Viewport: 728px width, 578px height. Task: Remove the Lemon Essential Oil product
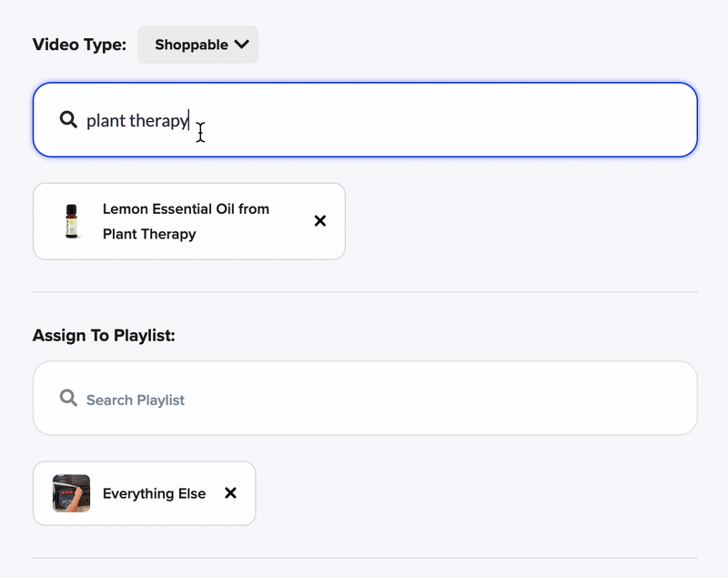click(319, 221)
